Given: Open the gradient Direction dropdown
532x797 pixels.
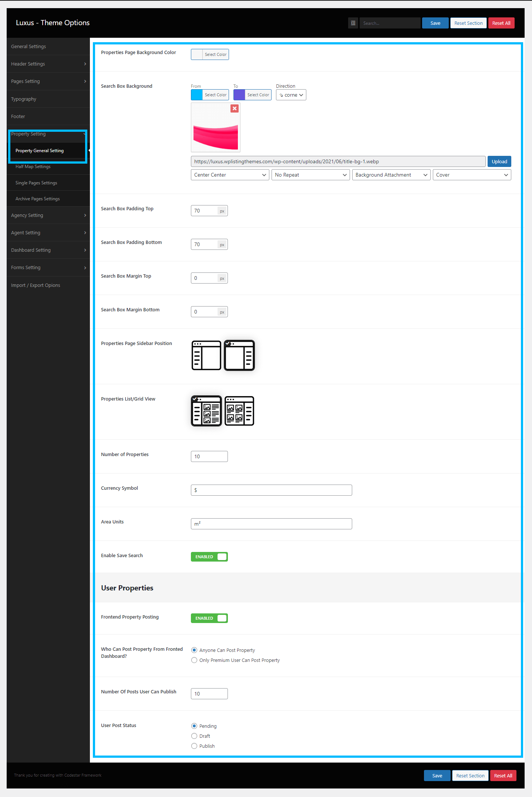Looking at the screenshot, I should point(291,95).
